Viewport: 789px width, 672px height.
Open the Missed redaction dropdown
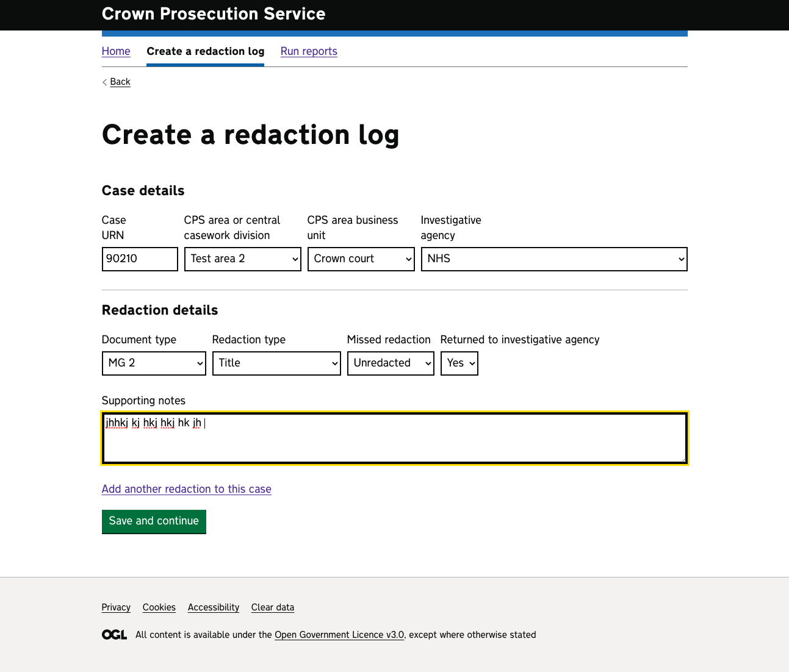[x=391, y=363]
